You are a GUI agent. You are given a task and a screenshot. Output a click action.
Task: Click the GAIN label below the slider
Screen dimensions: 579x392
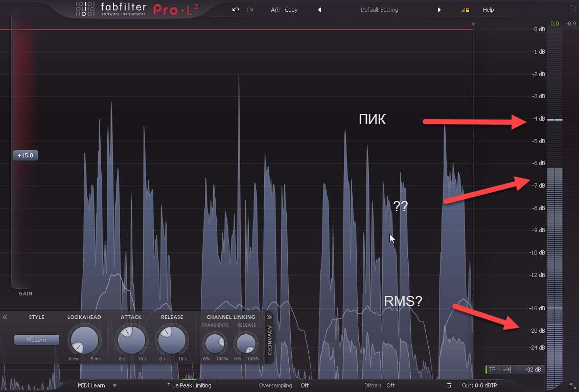tap(26, 294)
